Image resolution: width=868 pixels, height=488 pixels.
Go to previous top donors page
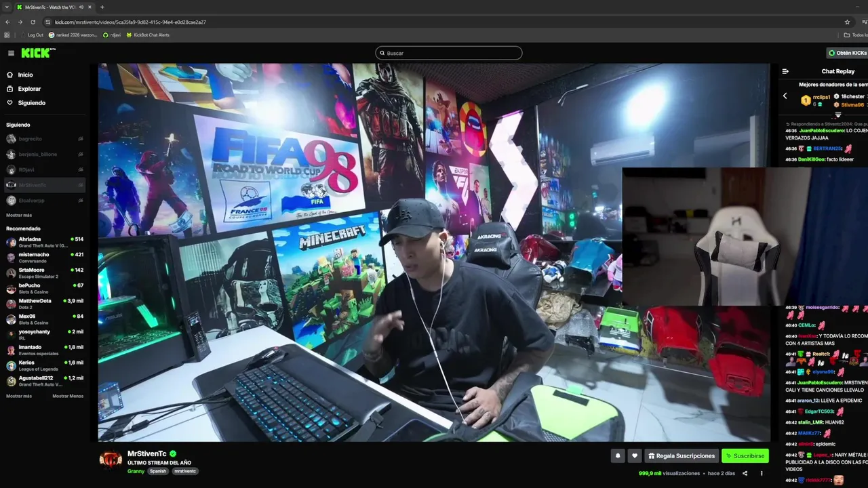785,96
